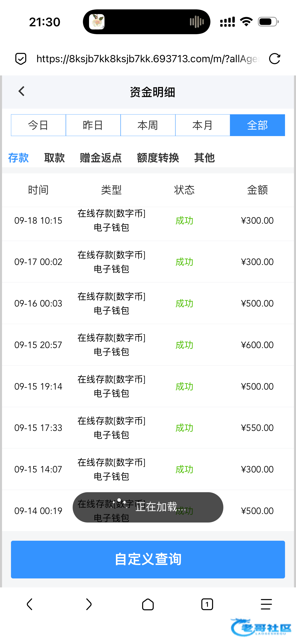
Task: Open the 09-15 20:57 deposit record of ¥600.00
Action: 148,345
